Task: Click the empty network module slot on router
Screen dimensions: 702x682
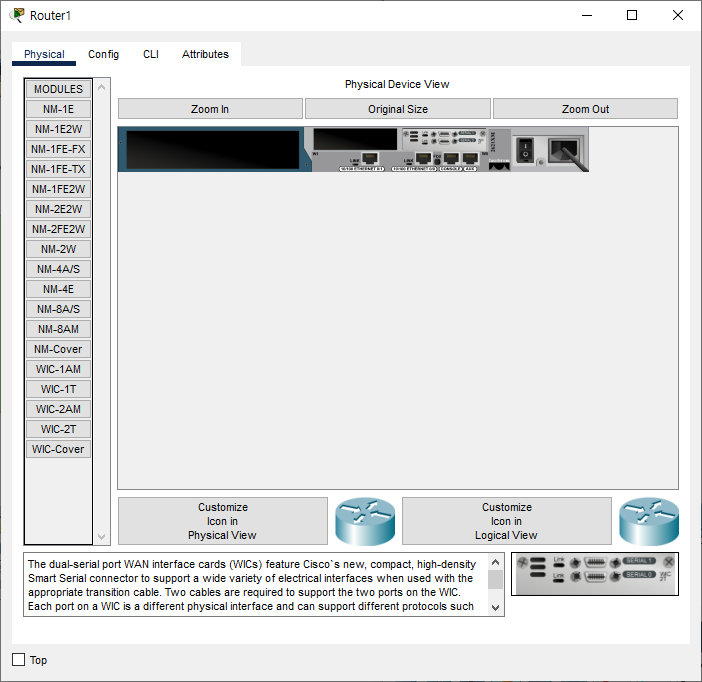Action: tap(213, 150)
